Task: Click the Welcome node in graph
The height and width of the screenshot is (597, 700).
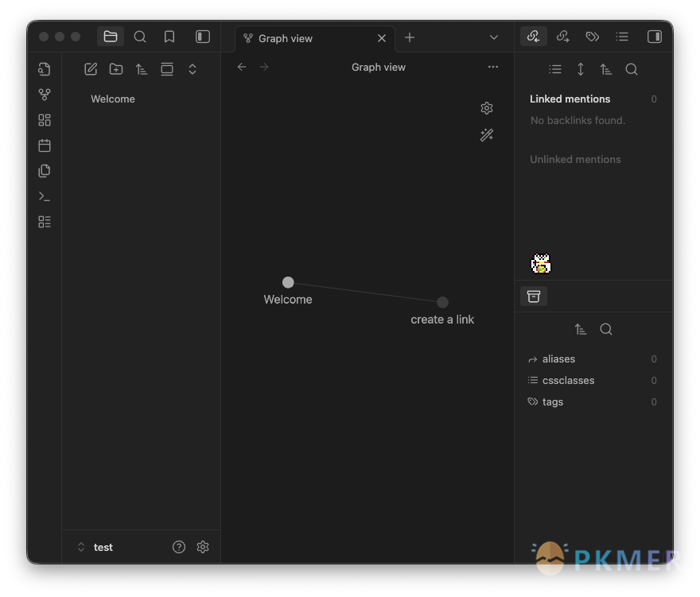Action: [x=288, y=282]
